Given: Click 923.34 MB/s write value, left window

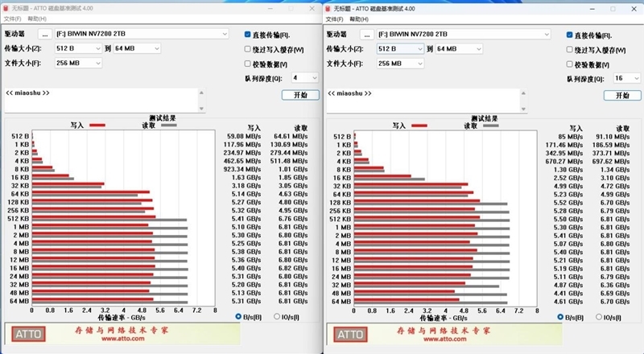Looking at the screenshot, I should (242, 169).
